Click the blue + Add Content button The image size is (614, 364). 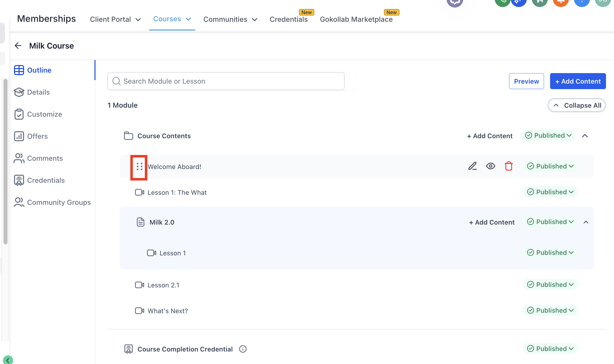point(578,81)
